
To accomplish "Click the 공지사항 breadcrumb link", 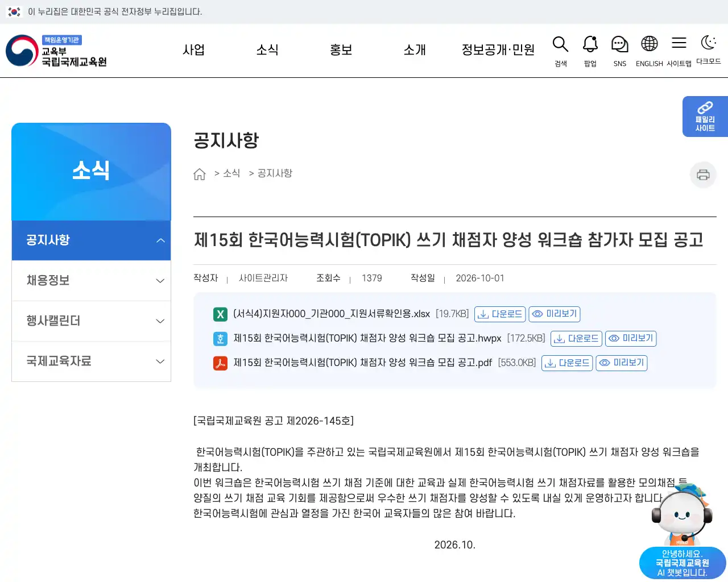I will pyautogui.click(x=275, y=173).
